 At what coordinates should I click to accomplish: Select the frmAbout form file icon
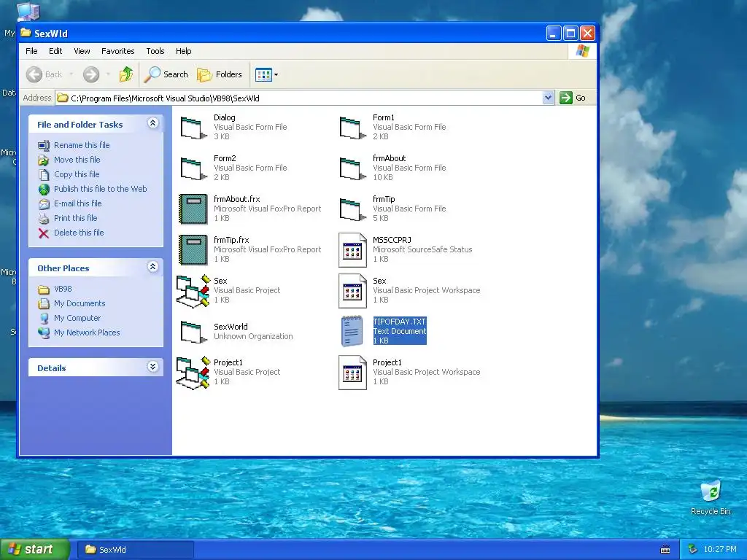tap(352, 168)
